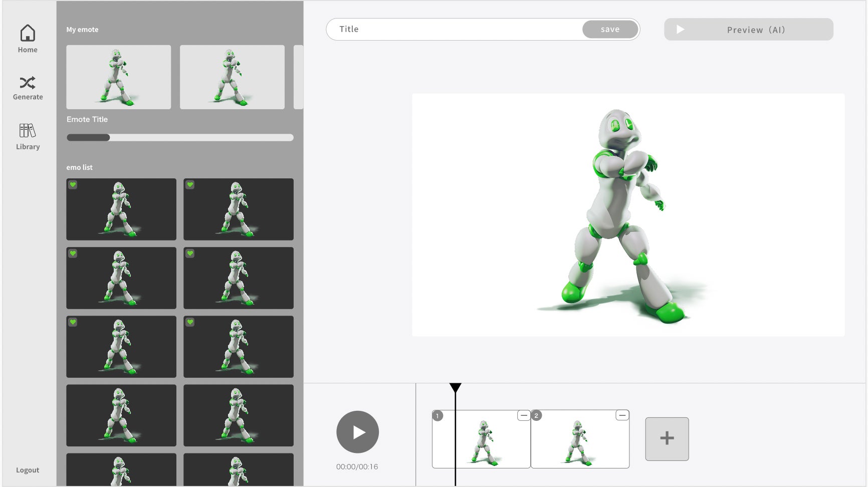Toggle the heart badge on third-row left emo

pos(73,322)
